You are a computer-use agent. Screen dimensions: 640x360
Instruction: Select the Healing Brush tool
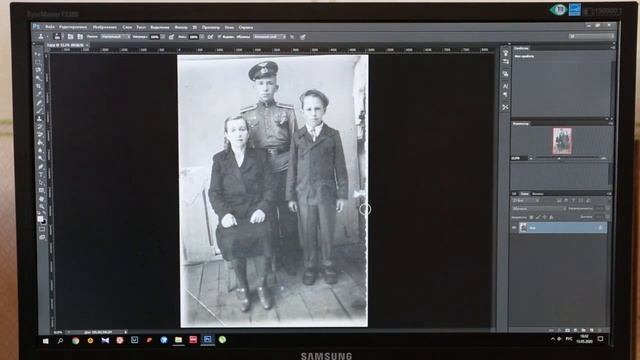tap(40, 102)
